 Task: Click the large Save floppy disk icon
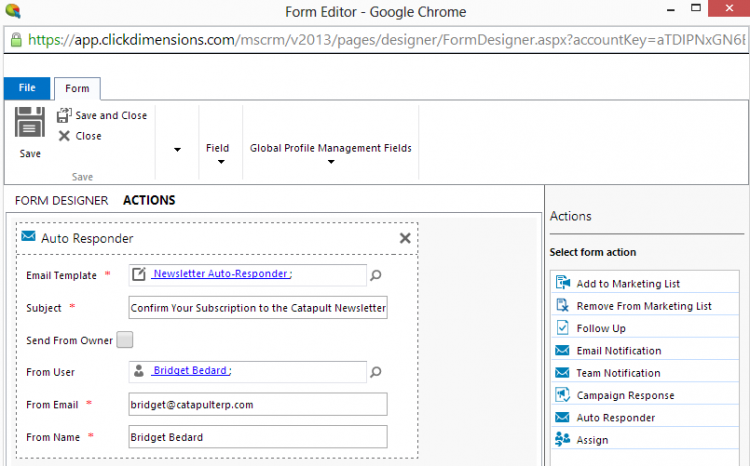[x=30, y=122]
